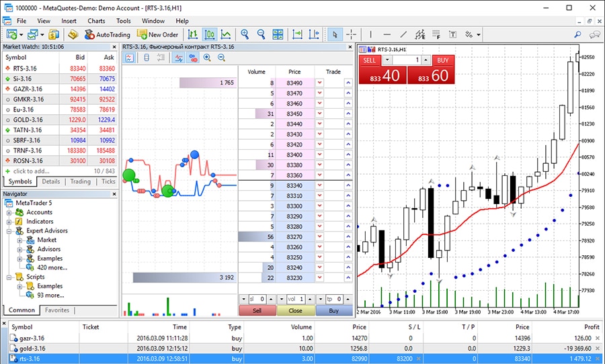The image size is (605, 364).
Task: Zoom out in the Depth of Market toolbar
Action: (220, 58)
